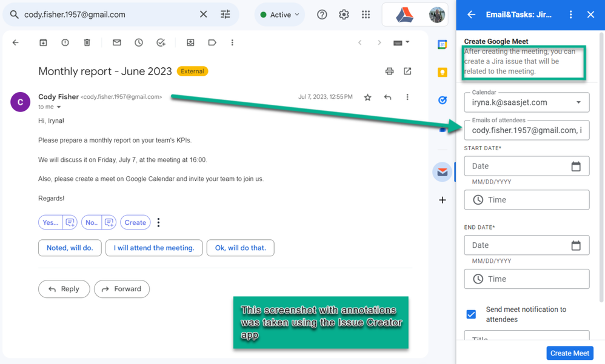Viewport: 605px width, 364px height.
Task: Expand the 'to me' recipient details
Action: point(59,107)
